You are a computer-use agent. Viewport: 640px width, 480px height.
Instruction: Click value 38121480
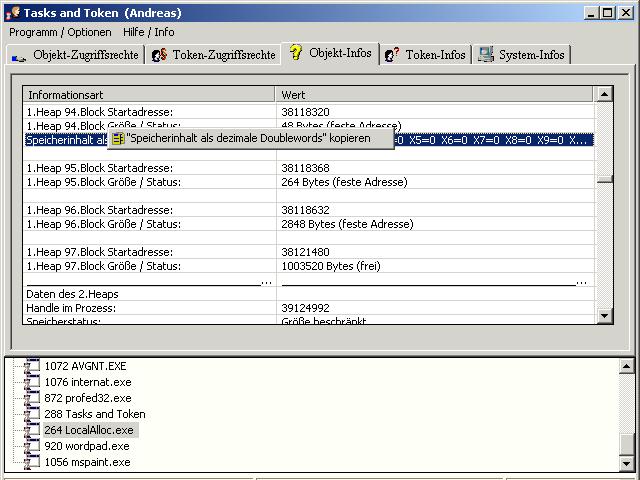click(x=305, y=252)
